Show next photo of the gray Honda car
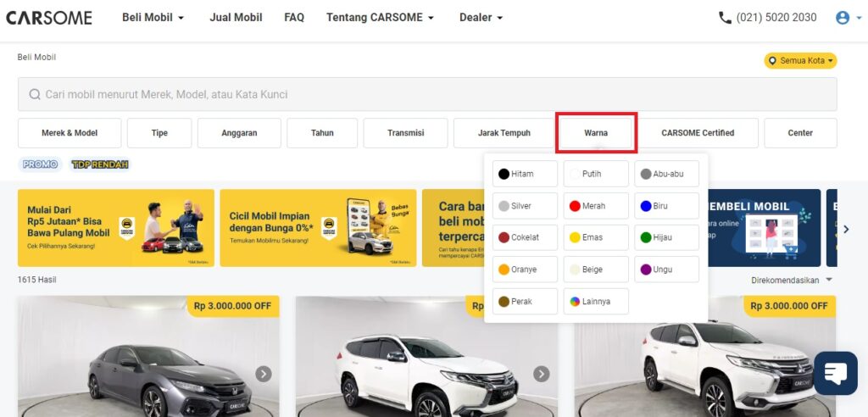This screenshot has height=417, width=868. click(264, 374)
